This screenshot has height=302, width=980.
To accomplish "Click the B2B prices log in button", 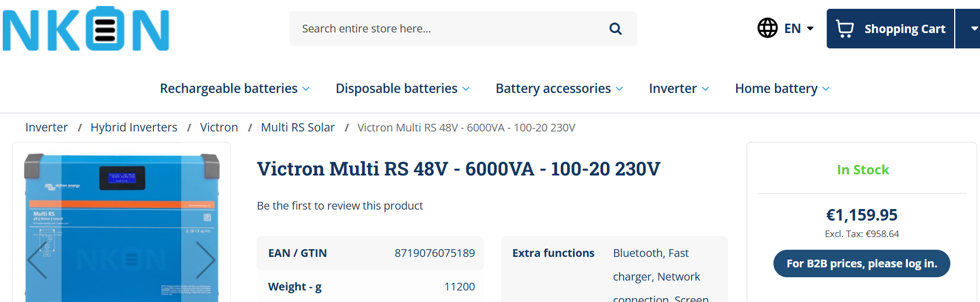I will point(861,263).
